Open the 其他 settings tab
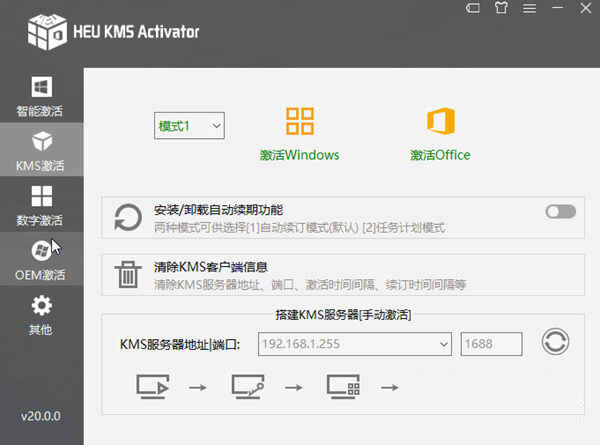The height and width of the screenshot is (445, 600). tap(41, 315)
